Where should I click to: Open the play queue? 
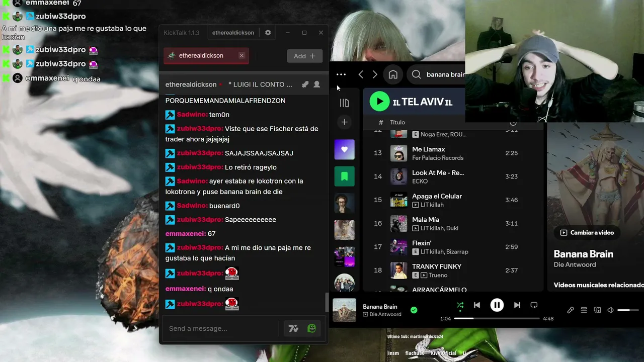pyautogui.click(x=584, y=310)
